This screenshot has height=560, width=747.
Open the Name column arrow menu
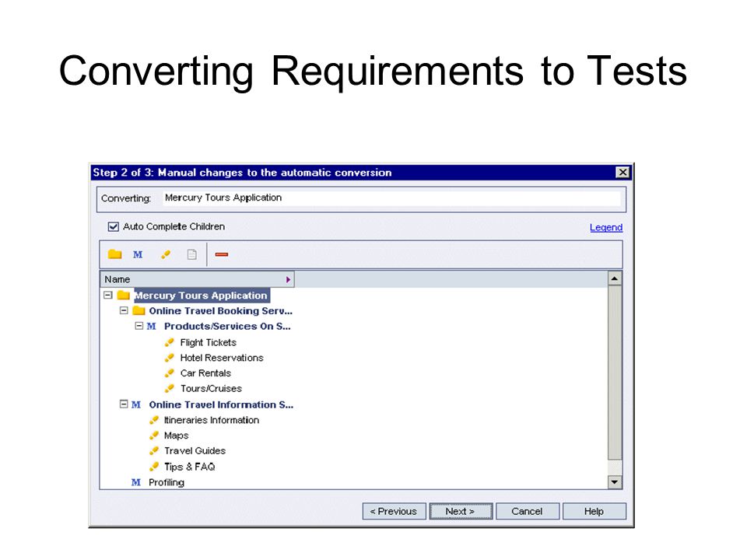click(x=288, y=279)
